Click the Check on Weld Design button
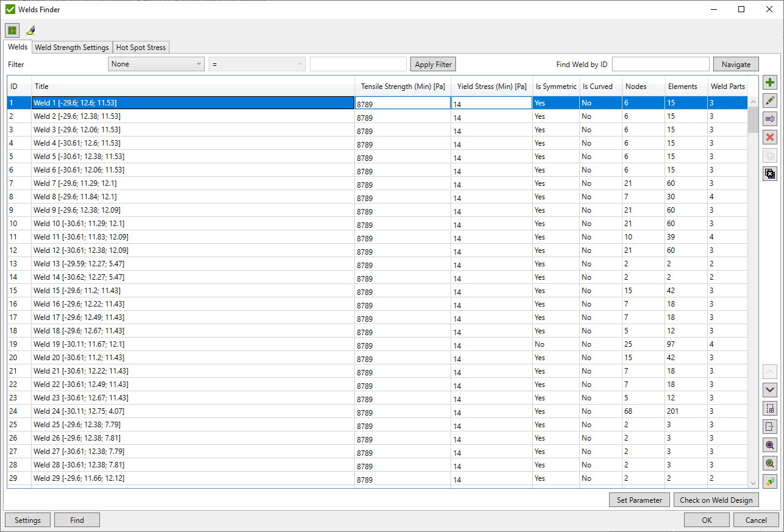 click(x=716, y=500)
